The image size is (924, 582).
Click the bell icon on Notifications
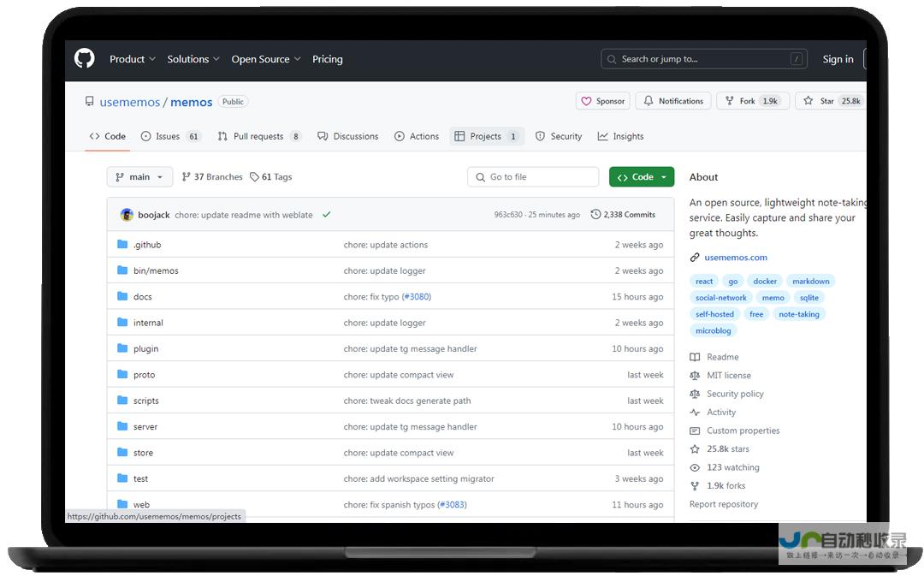(x=649, y=101)
